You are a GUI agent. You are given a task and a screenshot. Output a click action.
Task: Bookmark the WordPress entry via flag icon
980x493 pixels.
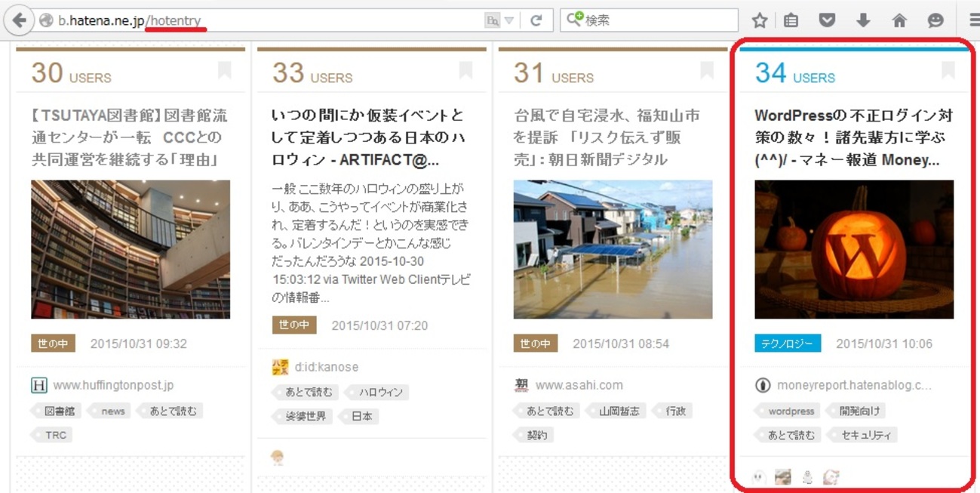948,70
